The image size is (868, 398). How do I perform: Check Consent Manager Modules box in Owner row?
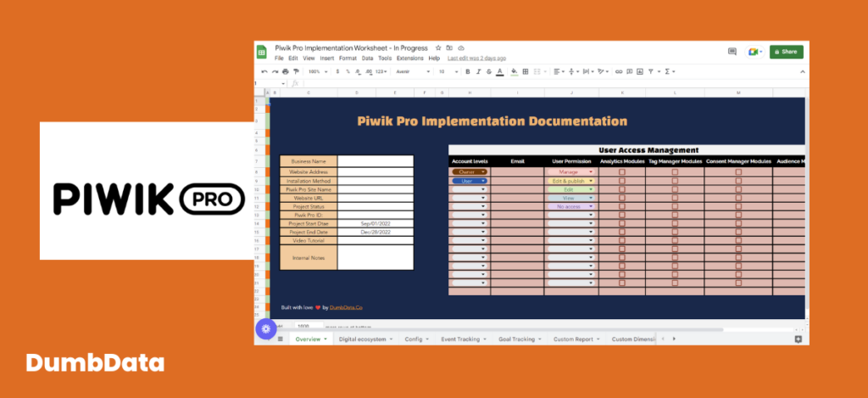pos(738,172)
